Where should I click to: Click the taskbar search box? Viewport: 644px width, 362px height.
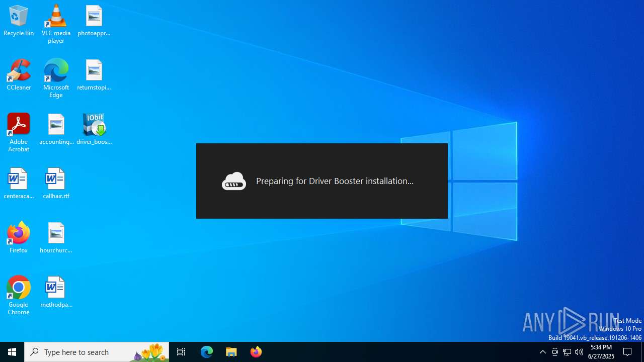coord(97,352)
